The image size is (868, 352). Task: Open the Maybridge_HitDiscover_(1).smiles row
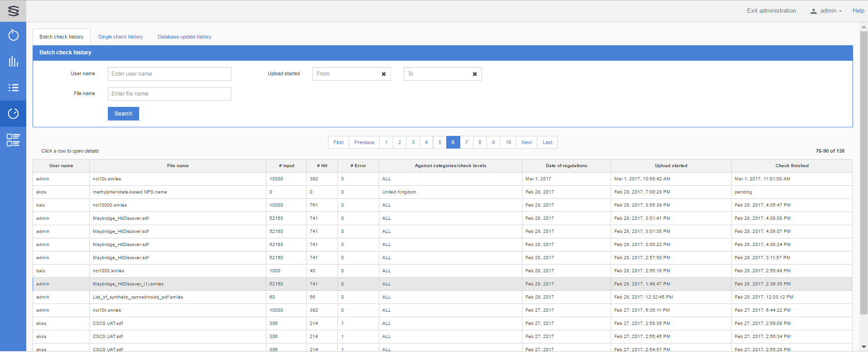pyautogui.click(x=442, y=284)
